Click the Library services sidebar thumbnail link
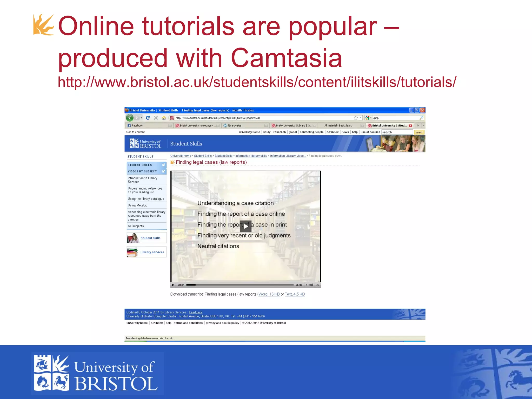Screen dimensions: 532x399 (x=147, y=252)
